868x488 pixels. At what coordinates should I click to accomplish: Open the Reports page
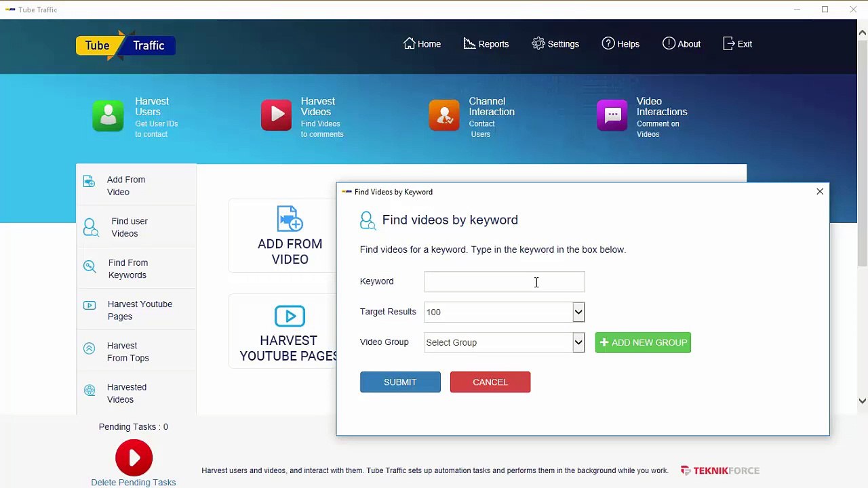point(486,43)
